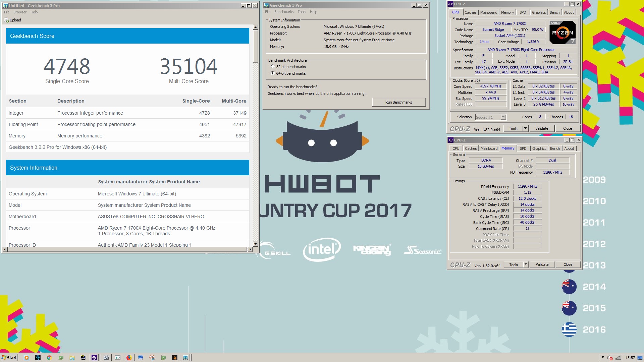Click the DRAM Frequency 1199.7 MHz field

point(527,186)
